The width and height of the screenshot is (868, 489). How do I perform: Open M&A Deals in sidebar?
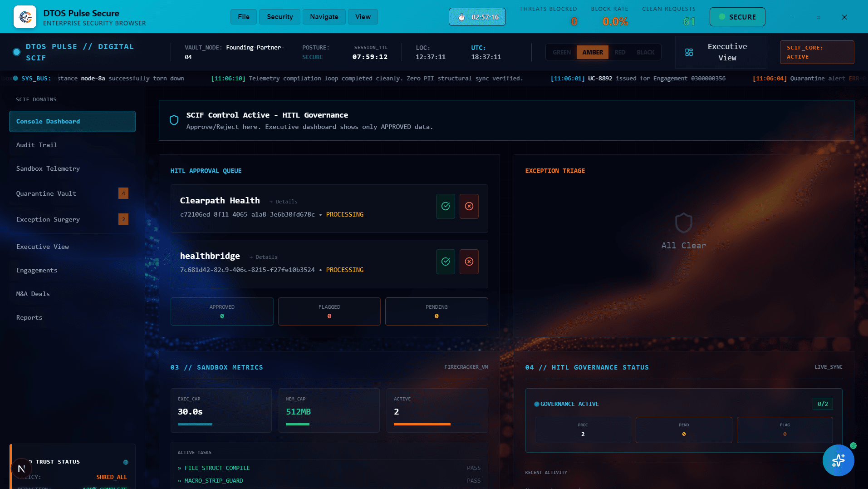[x=72, y=294]
